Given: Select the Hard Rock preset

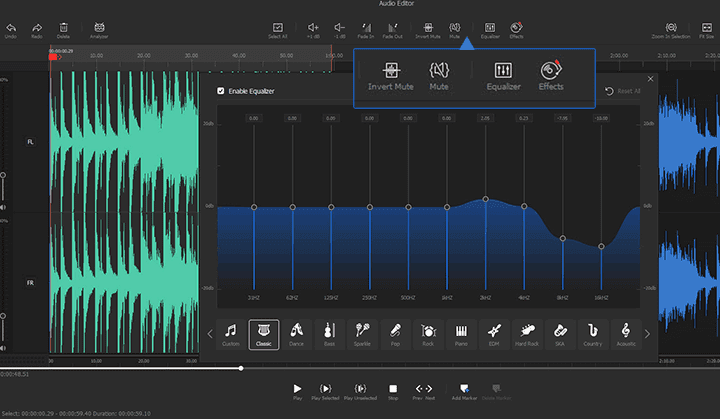Looking at the screenshot, I should click(526, 333).
